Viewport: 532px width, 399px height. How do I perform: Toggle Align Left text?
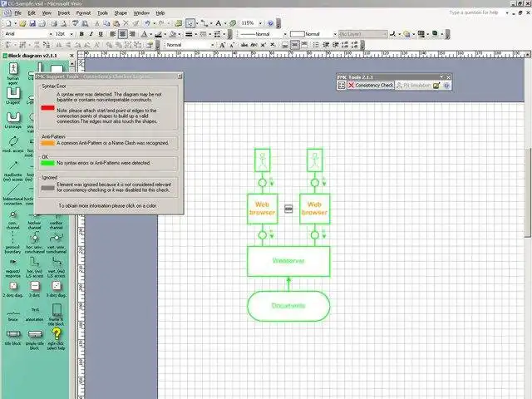pos(113,34)
